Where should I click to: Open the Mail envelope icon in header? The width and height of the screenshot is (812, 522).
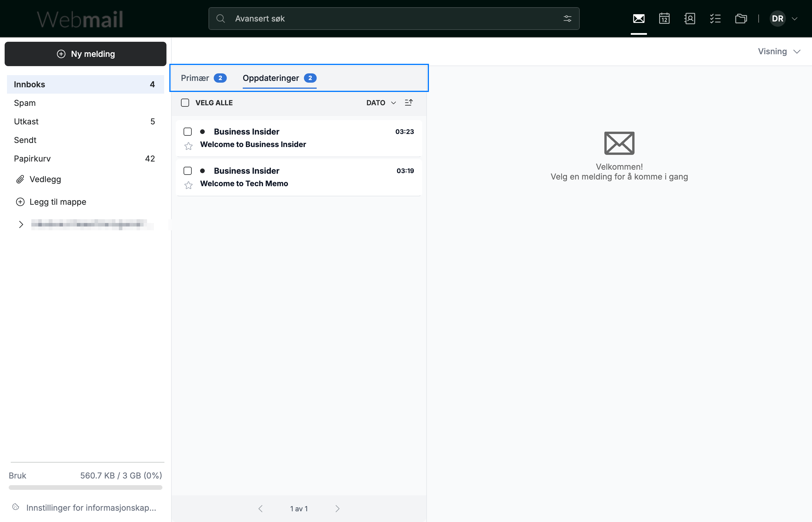[x=639, y=18]
